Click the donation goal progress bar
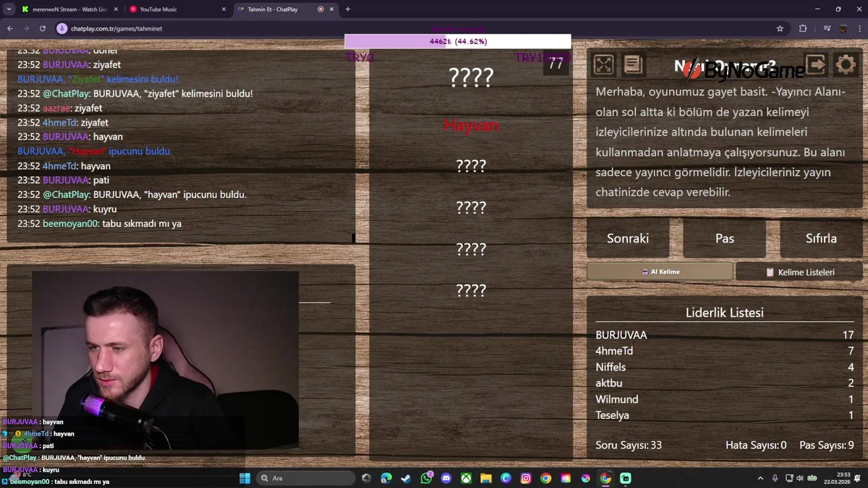 pos(458,41)
